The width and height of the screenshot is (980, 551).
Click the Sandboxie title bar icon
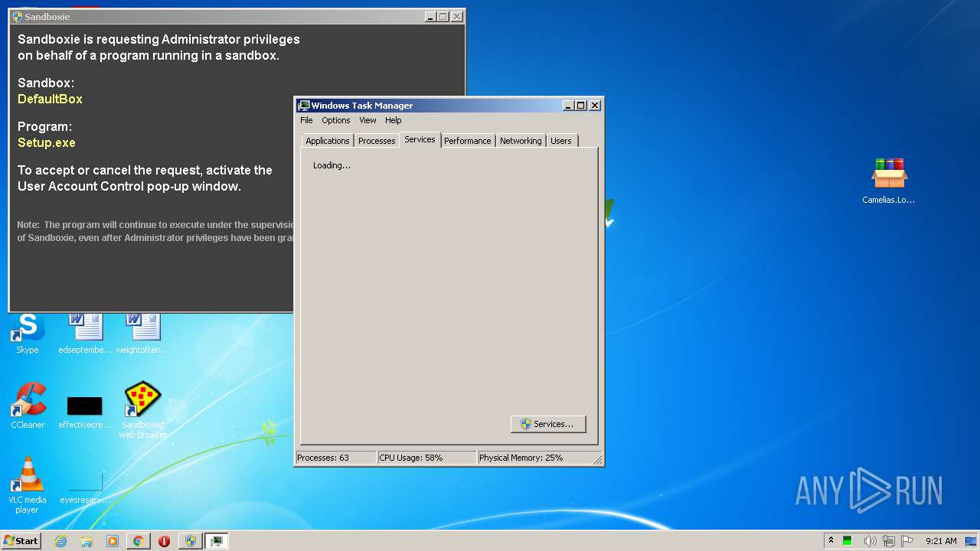point(18,16)
